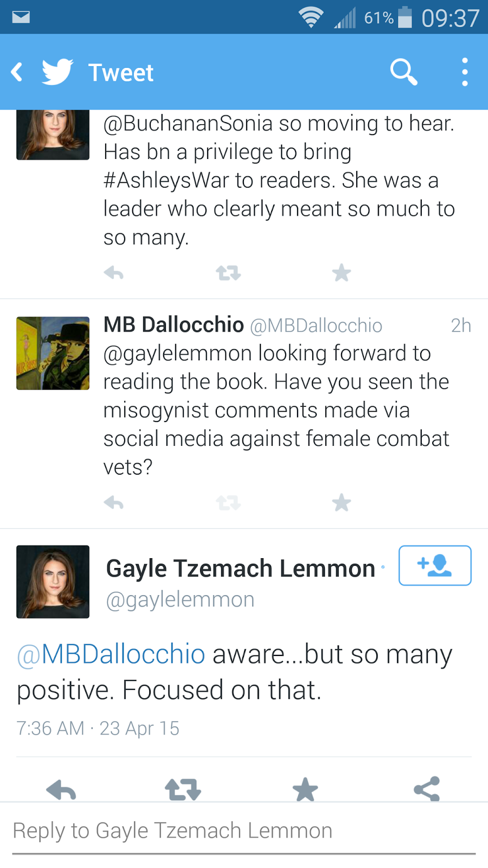
Task: Open the search magnifier icon
Action: (403, 72)
